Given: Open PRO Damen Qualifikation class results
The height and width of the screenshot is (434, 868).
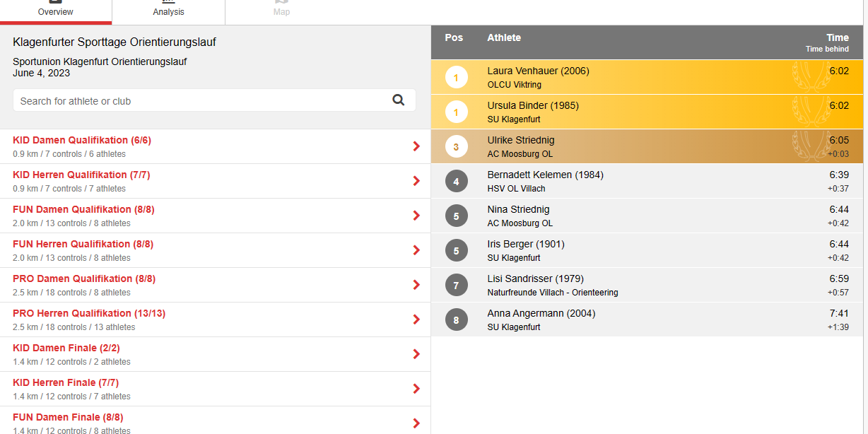Looking at the screenshot, I should (x=84, y=278).
